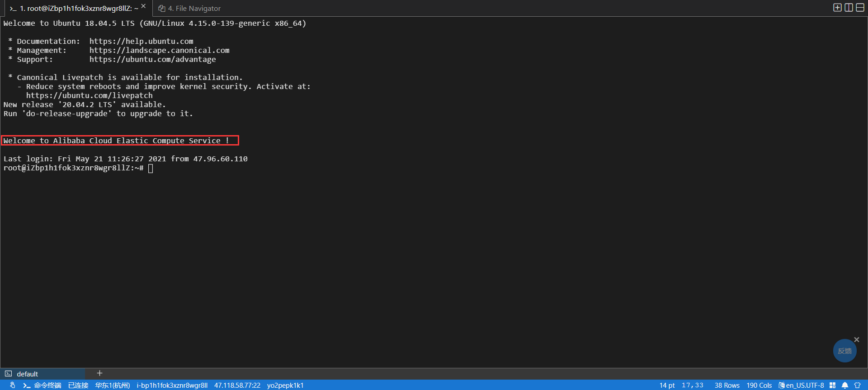Switch to the root@iZbp1h1fok3xznr8wgr8llZ terminal tab
Screen dimensions: 868x390
(78, 8)
